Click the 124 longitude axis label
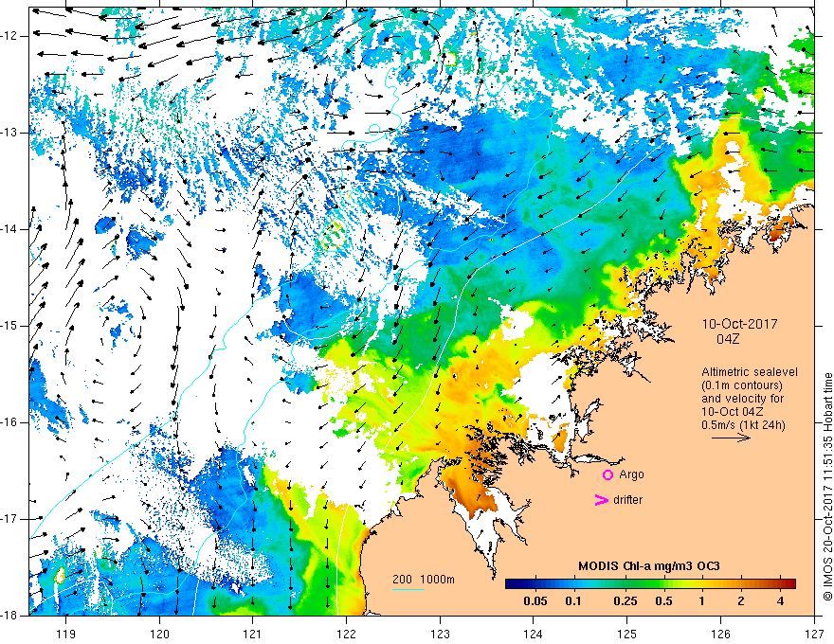This screenshot has height=644, width=834. pos(534,634)
